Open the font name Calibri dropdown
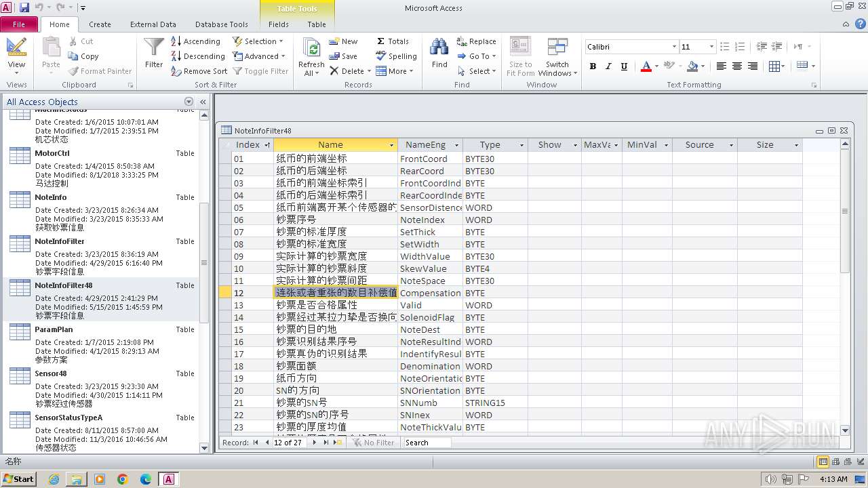 point(674,47)
